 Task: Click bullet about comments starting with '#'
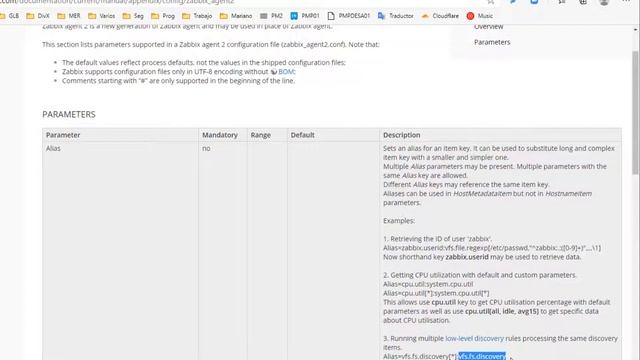[x=178, y=81]
